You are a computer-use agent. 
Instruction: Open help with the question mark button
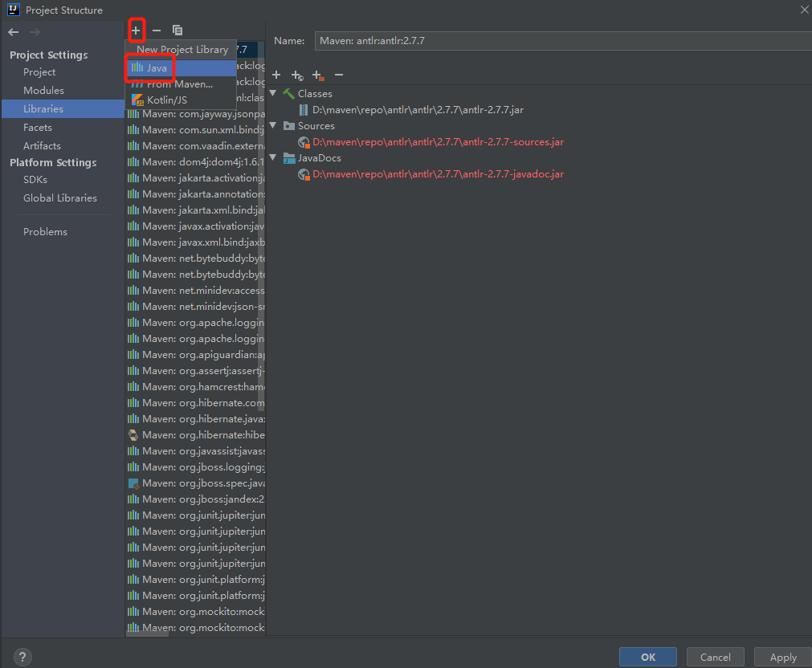pyautogui.click(x=23, y=657)
